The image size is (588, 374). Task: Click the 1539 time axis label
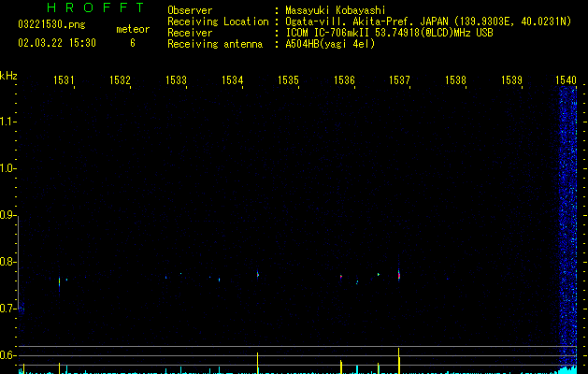tap(511, 79)
